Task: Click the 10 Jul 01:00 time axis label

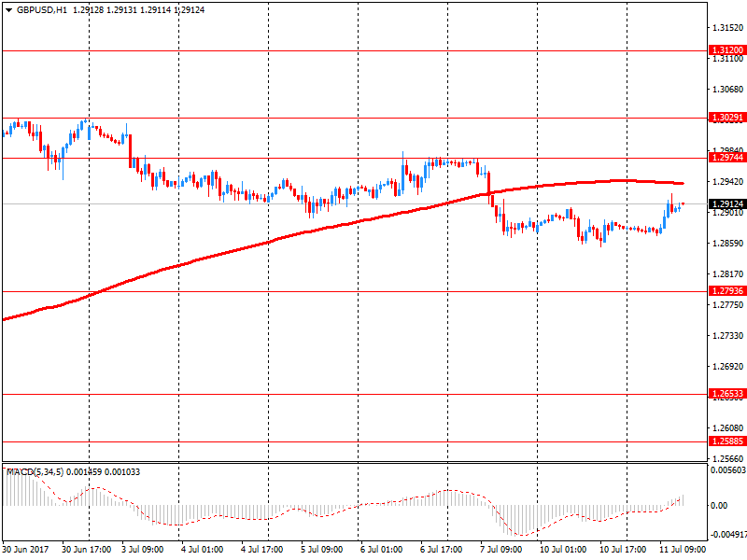Action: 563,550
